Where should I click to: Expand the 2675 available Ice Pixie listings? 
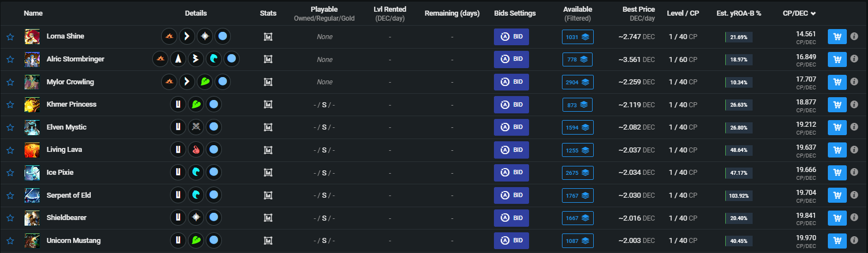coord(578,173)
